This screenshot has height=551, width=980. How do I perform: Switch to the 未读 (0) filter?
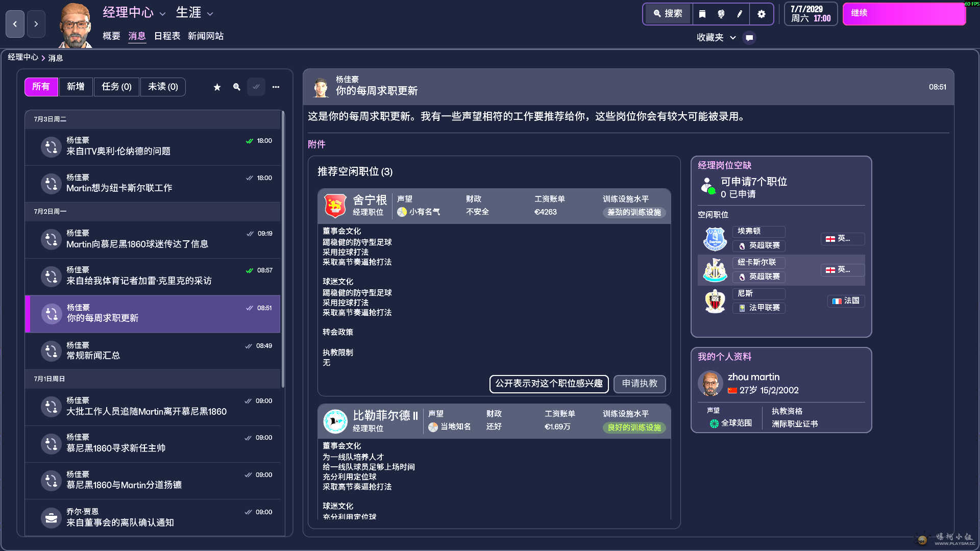click(x=163, y=87)
